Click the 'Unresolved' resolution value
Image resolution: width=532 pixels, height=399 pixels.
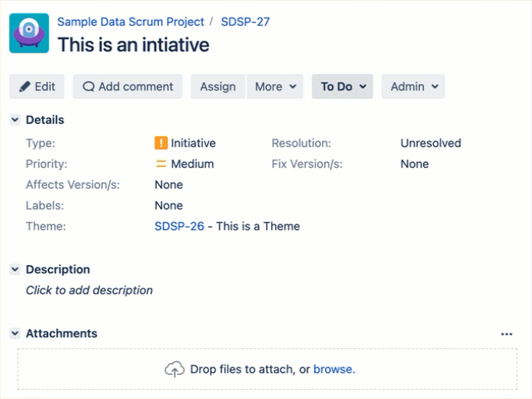(431, 143)
